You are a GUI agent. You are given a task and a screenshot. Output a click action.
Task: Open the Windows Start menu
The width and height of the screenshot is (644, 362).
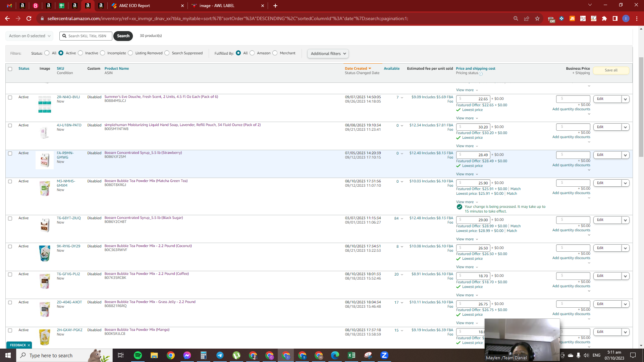click(x=8, y=355)
